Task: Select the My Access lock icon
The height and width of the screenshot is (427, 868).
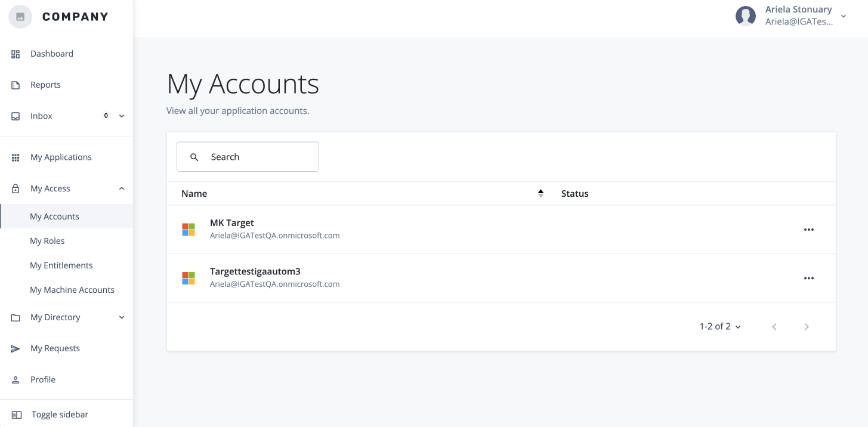Action: 15,188
